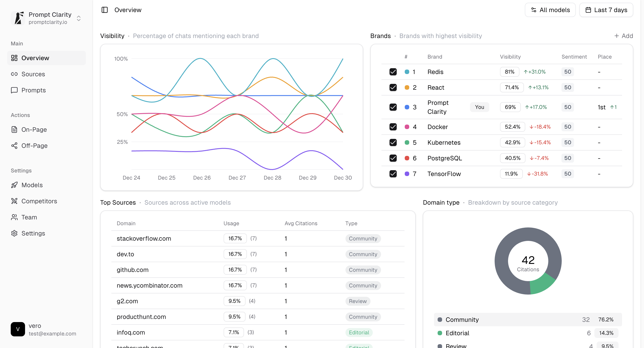Select the Overview menu item
644x348 pixels.
point(35,58)
